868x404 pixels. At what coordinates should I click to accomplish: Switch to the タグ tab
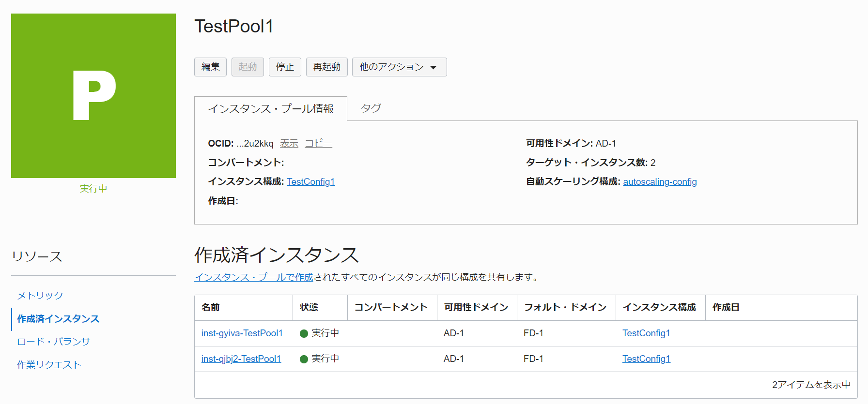coord(371,108)
